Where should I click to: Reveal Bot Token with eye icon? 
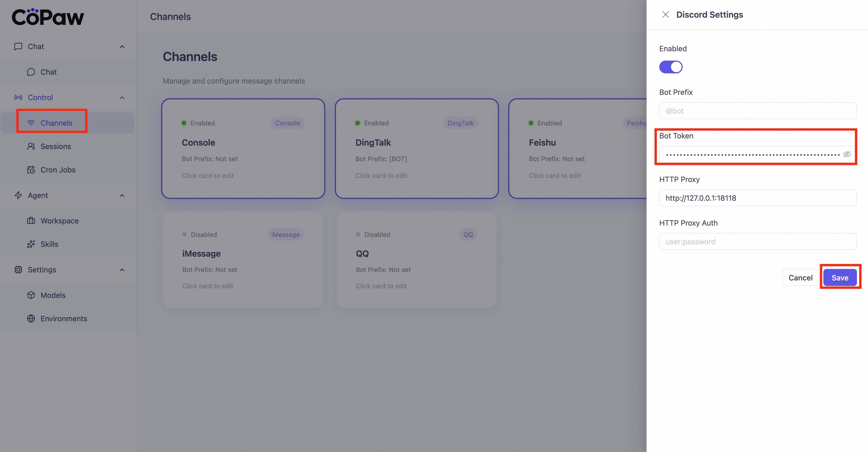point(847,154)
